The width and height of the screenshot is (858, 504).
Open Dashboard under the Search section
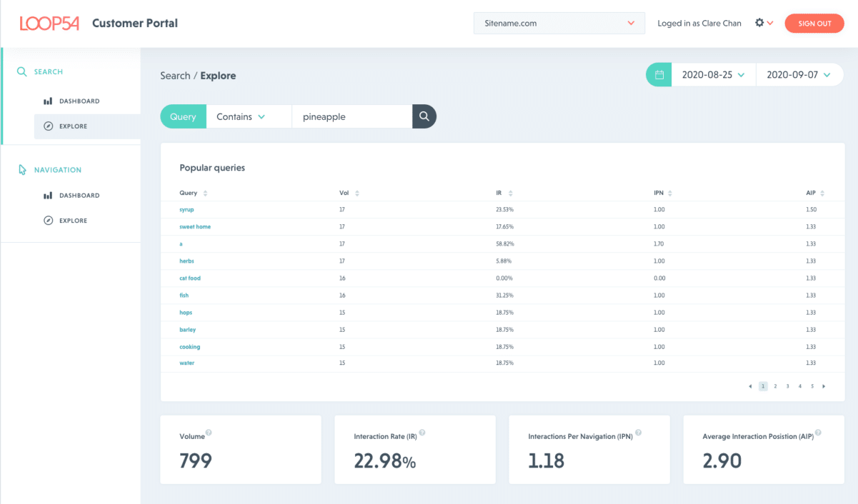[79, 101]
